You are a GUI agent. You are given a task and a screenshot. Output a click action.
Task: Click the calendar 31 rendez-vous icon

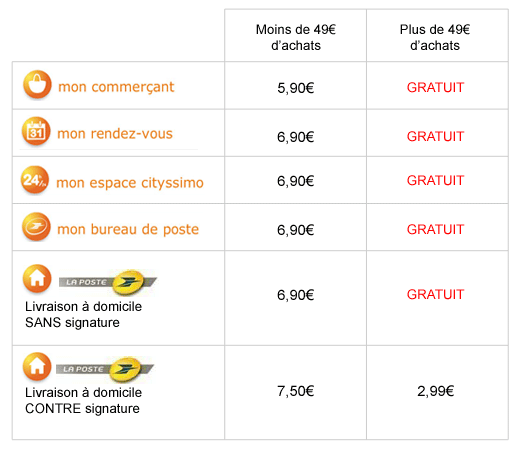point(36,131)
